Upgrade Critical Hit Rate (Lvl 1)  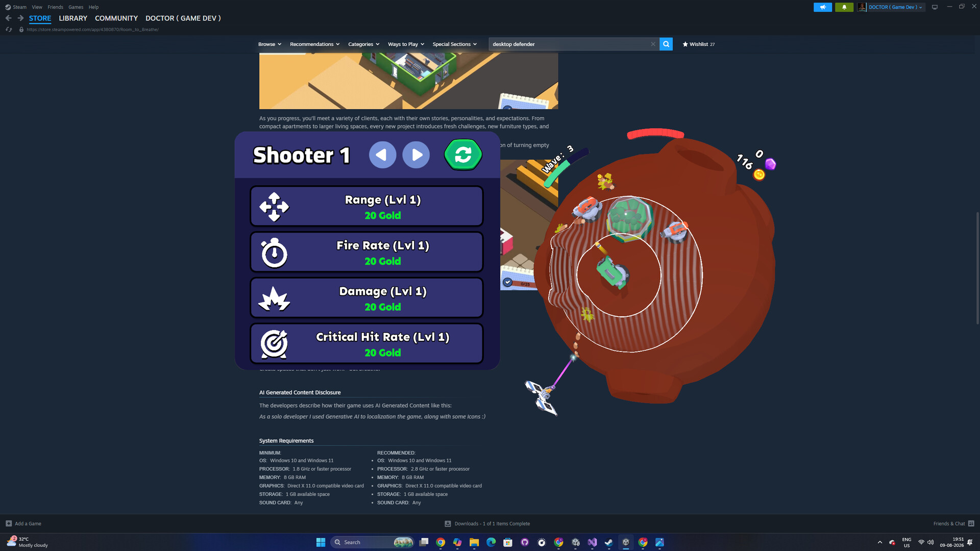point(366,344)
